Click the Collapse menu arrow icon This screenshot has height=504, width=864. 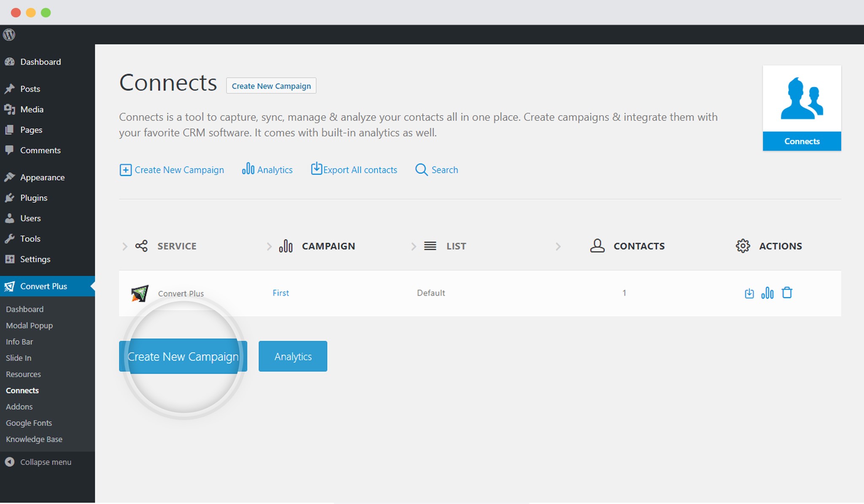(10, 462)
